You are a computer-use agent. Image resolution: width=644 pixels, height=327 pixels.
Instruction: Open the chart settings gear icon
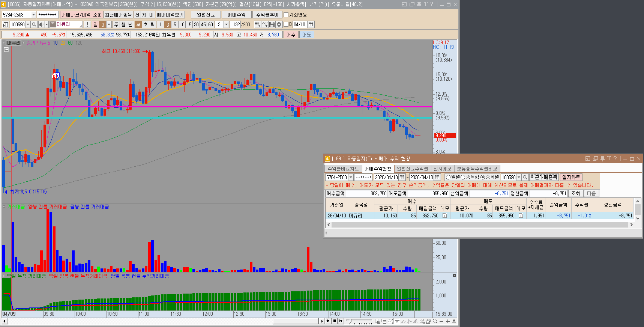click(279, 24)
